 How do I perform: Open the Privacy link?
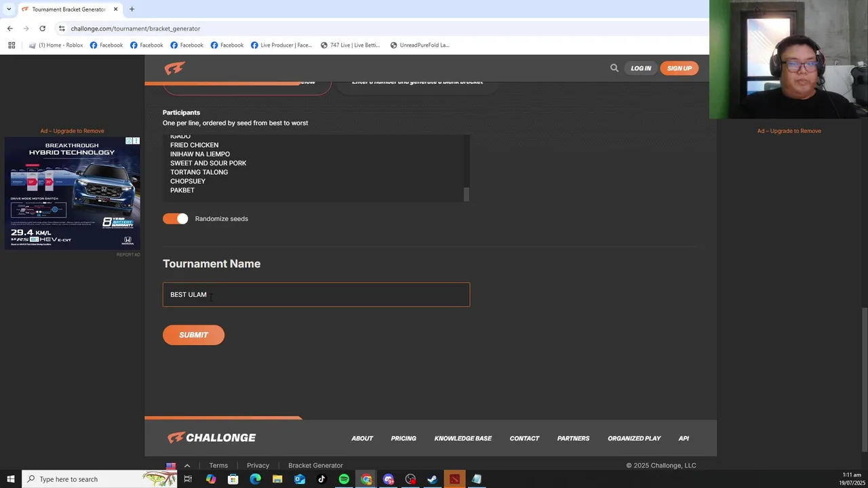[258, 466]
